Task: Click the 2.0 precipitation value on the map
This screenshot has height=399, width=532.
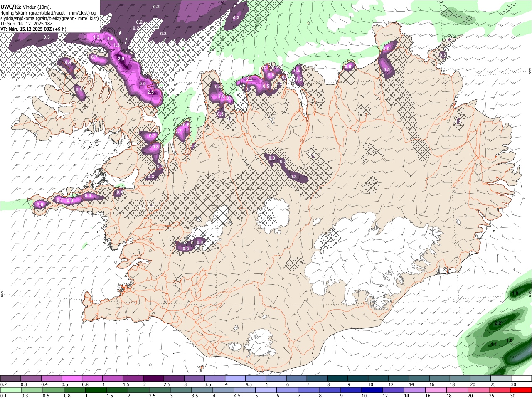Action: pos(143,84)
